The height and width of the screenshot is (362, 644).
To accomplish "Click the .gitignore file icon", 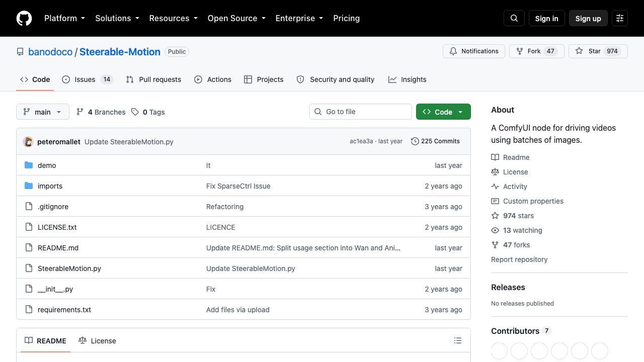I will [x=29, y=207].
